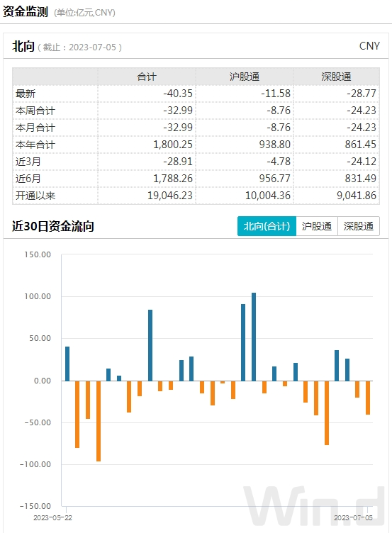Select the 最新 row label
This screenshot has width=392, height=533.
[26, 94]
